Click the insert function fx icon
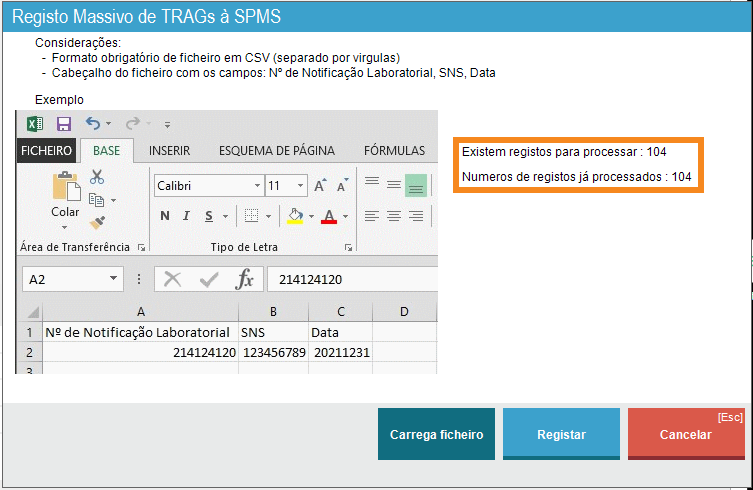Image resolution: width=753 pixels, height=490 pixels. click(x=245, y=280)
